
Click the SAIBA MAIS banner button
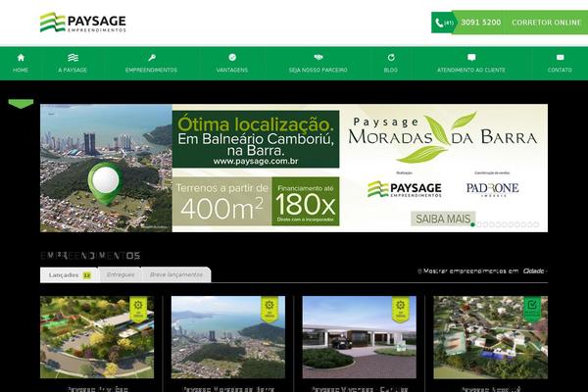click(443, 219)
